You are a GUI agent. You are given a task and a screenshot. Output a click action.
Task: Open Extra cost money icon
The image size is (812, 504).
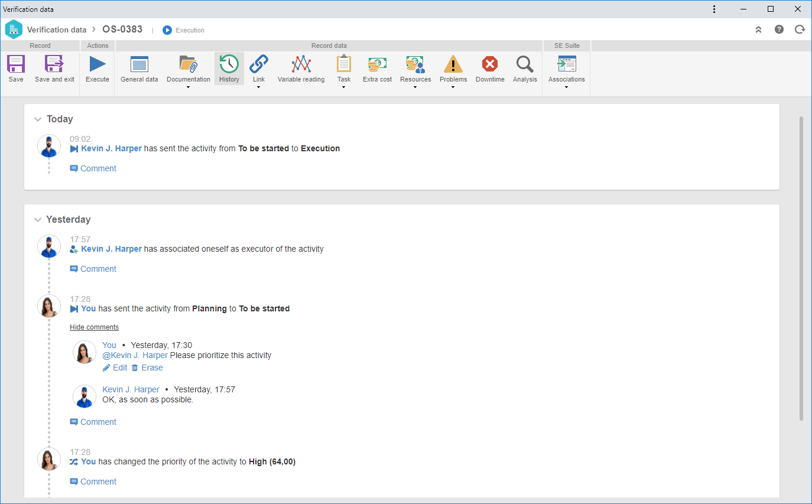pyautogui.click(x=377, y=64)
